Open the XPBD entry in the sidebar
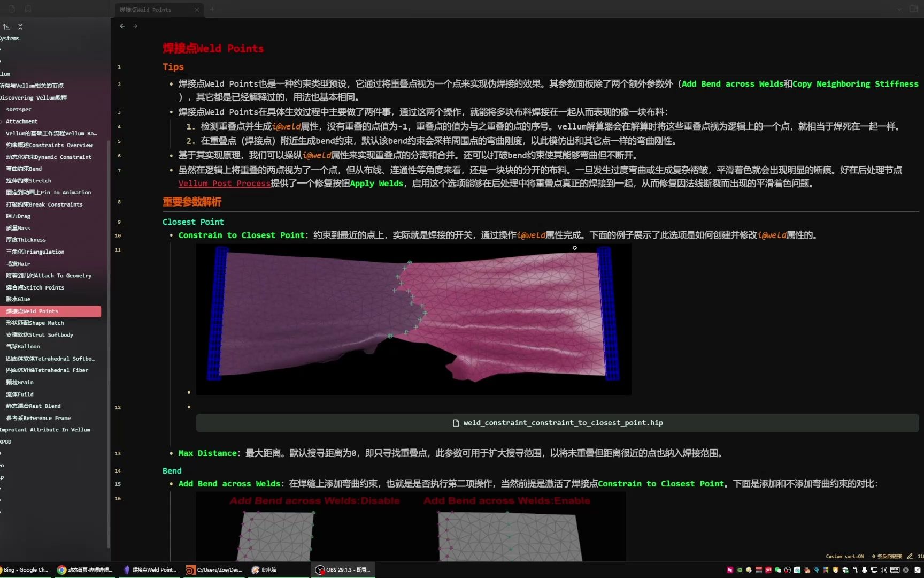 tap(6, 442)
